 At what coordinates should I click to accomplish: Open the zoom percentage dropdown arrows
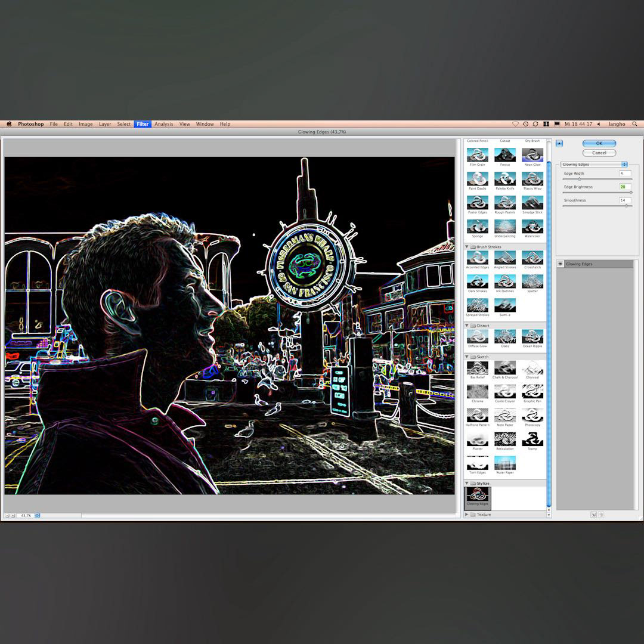tap(37, 515)
